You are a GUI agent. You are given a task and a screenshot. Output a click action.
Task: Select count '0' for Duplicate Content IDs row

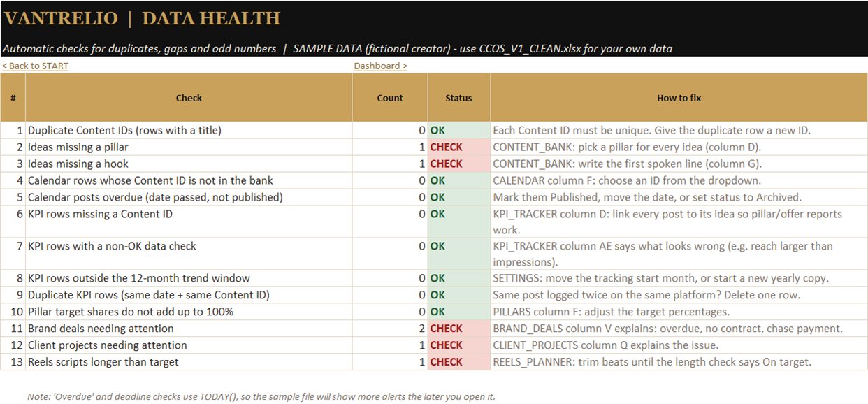[x=390, y=130]
